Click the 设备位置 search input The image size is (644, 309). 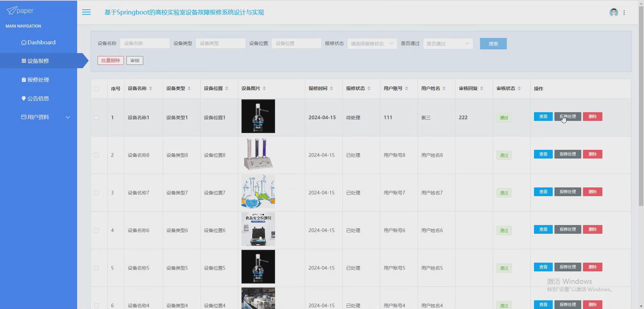click(296, 43)
